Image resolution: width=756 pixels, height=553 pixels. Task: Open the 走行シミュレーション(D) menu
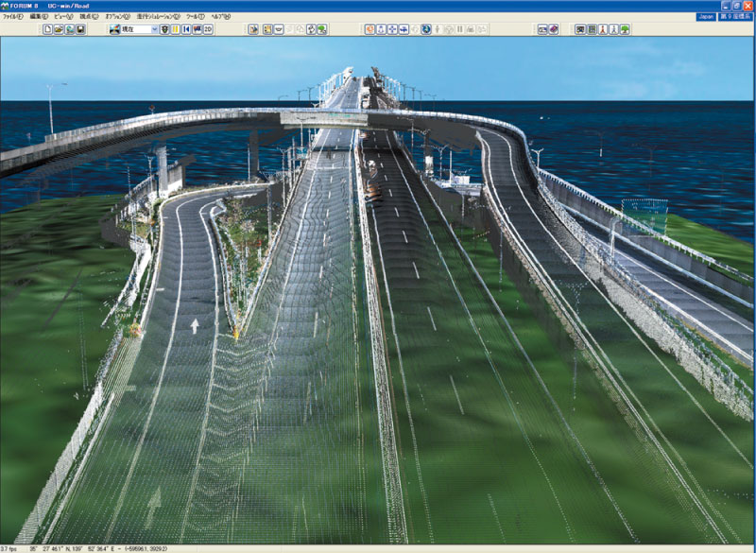click(x=158, y=16)
